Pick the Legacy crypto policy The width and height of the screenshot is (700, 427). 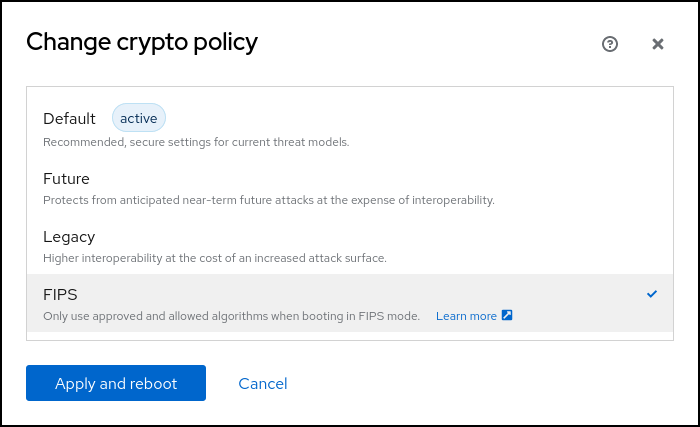tap(69, 237)
